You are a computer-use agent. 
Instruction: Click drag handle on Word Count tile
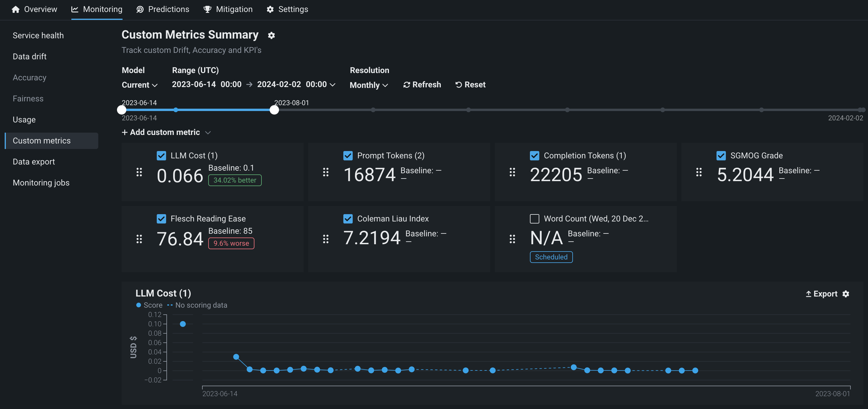pyautogui.click(x=512, y=239)
